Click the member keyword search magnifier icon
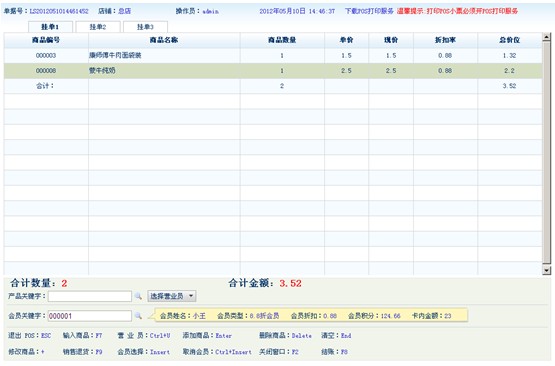Viewport: 555px width, 366px height. [x=138, y=316]
